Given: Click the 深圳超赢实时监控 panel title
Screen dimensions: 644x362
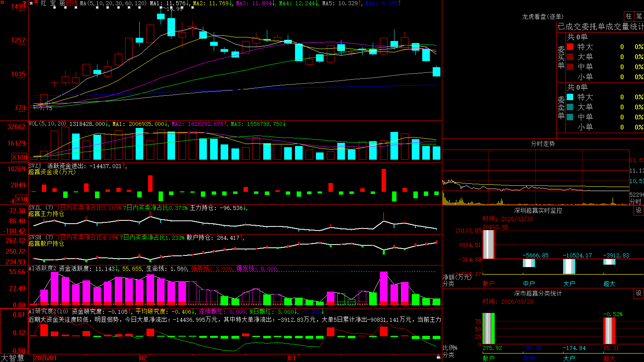Looking at the screenshot, I should click(538, 210).
